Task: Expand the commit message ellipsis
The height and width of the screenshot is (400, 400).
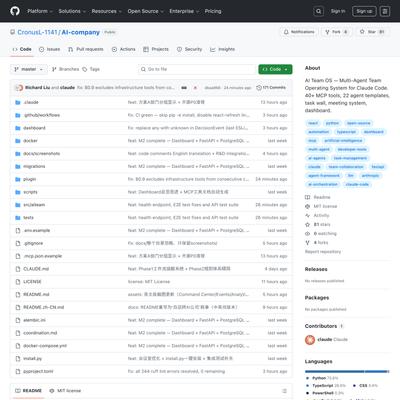Action: tap(184, 88)
